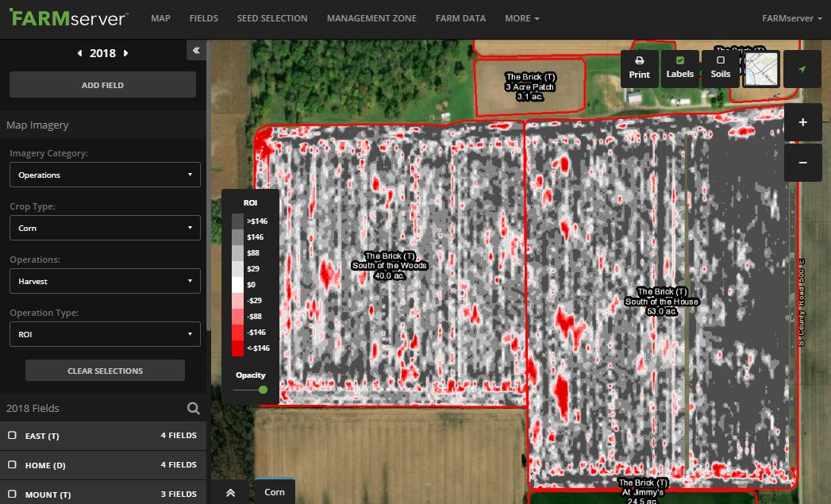Check the MOUNT (T) group checkbox
Viewport: 831px width, 504px height.
tap(12, 494)
